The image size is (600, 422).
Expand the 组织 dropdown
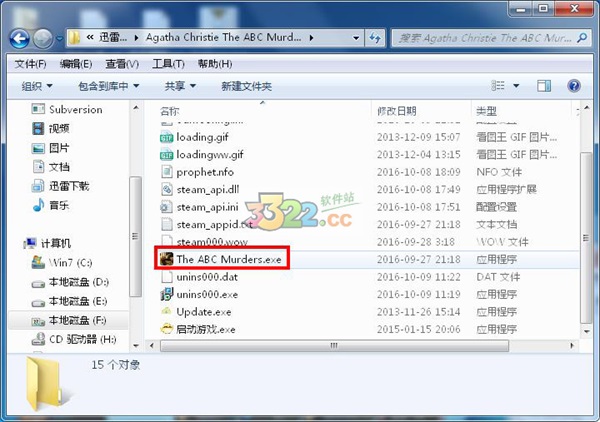pos(37,86)
